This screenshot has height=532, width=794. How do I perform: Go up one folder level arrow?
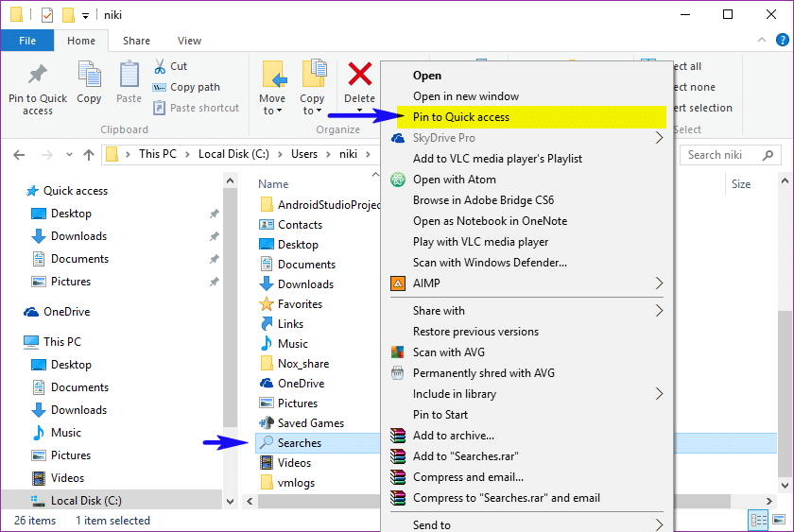(x=89, y=155)
